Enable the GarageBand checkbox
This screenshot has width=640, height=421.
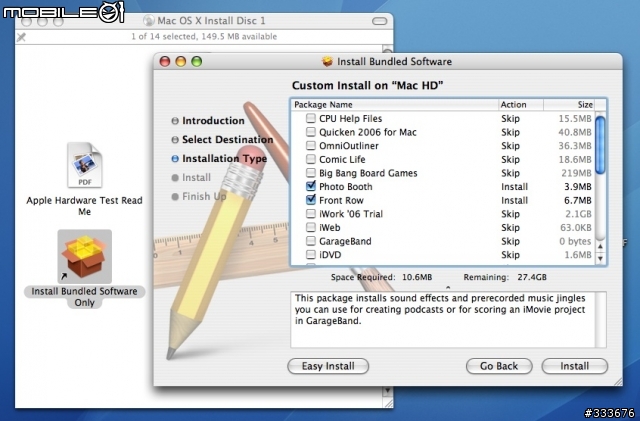[x=311, y=241]
